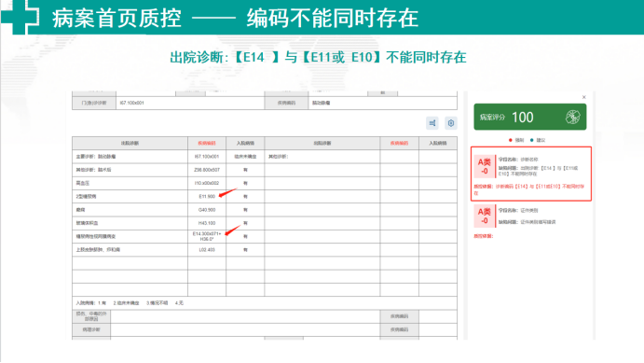Click the teal 建议 legend dot
Image resolution: width=644 pixels, height=363 pixels.
coord(532,140)
